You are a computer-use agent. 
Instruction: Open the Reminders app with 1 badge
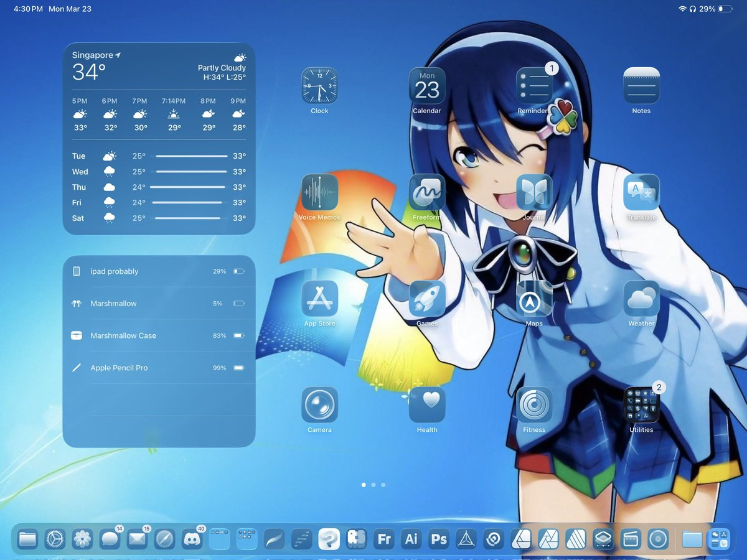click(534, 85)
